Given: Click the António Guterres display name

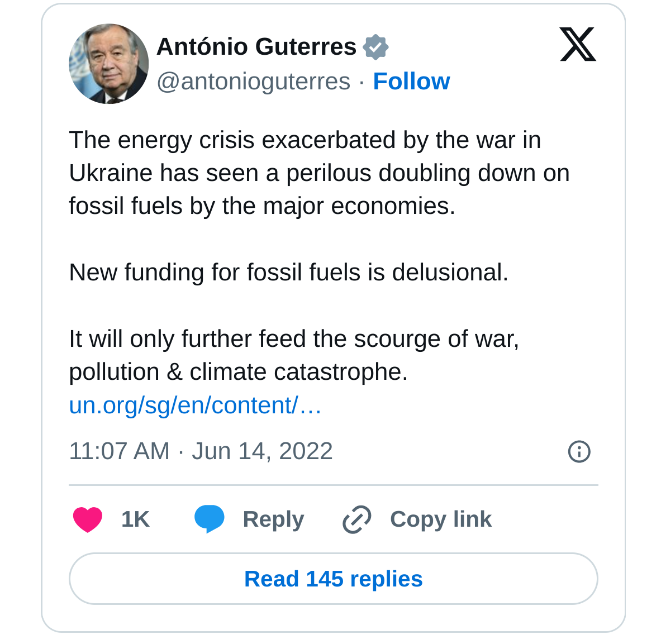Looking at the screenshot, I should [x=256, y=47].
